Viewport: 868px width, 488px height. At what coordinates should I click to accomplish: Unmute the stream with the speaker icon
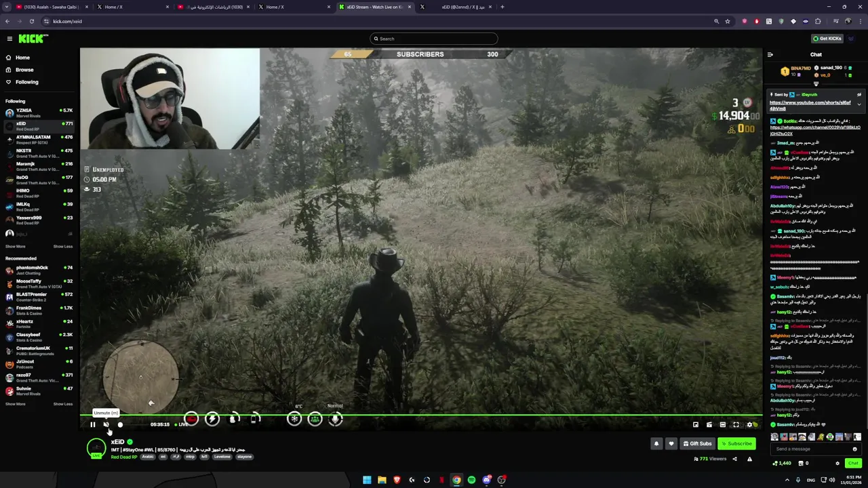coord(106,425)
